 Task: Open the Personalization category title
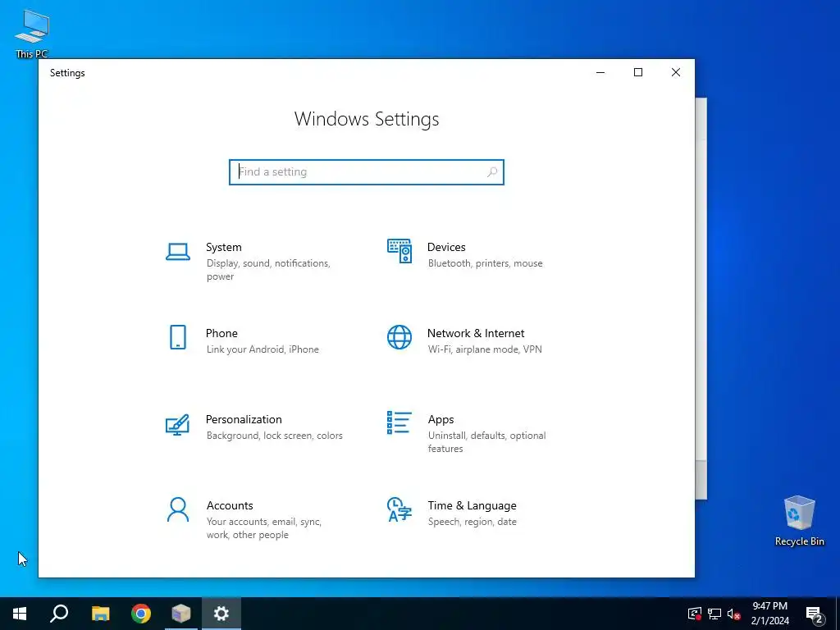tap(244, 419)
